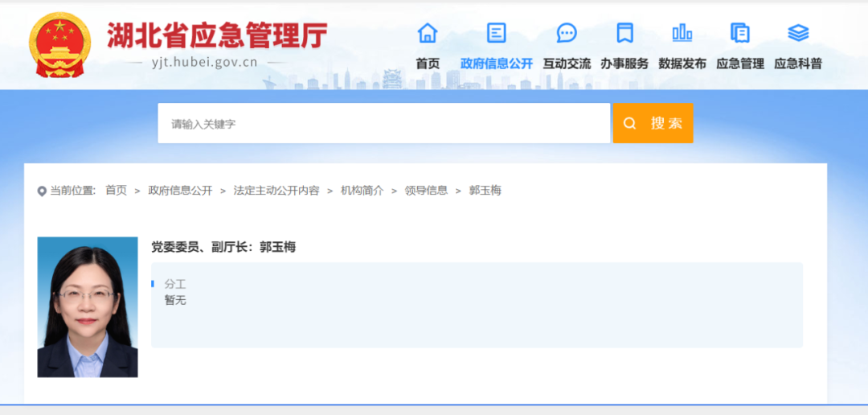Open the 数据发布 navigation item
The image size is (868, 415).
[682, 64]
